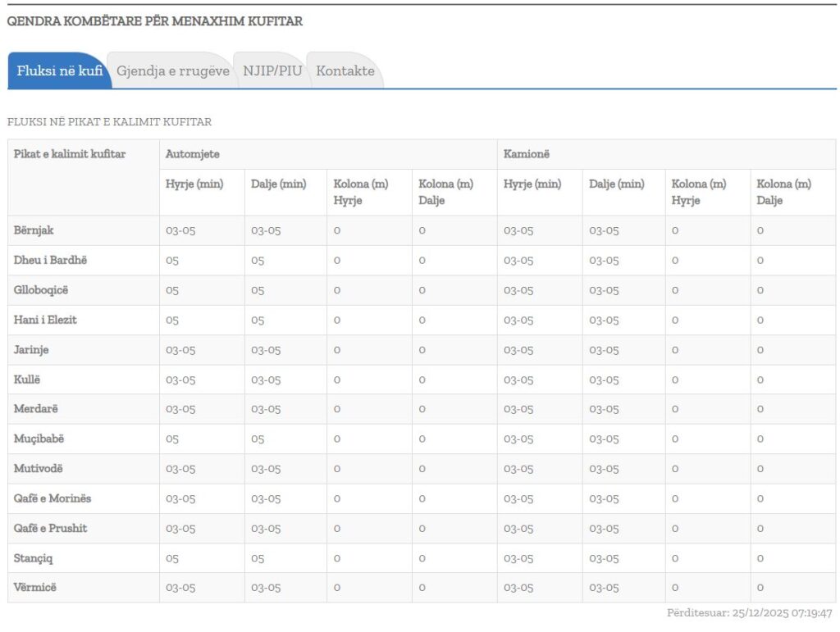The image size is (840, 632).
Task: Click the Automjete group header
Action: (x=192, y=154)
